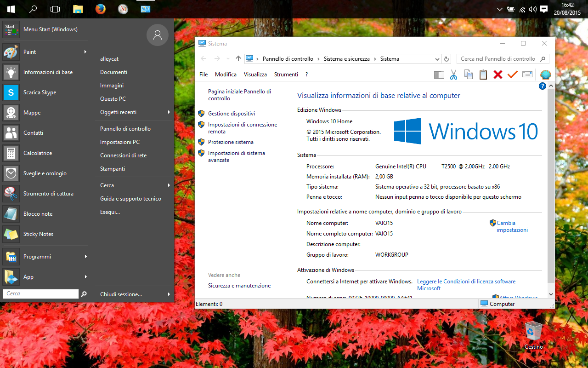588x368 pixels.
Task: Click the volume speaker tray icon
Action: click(533, 9)
